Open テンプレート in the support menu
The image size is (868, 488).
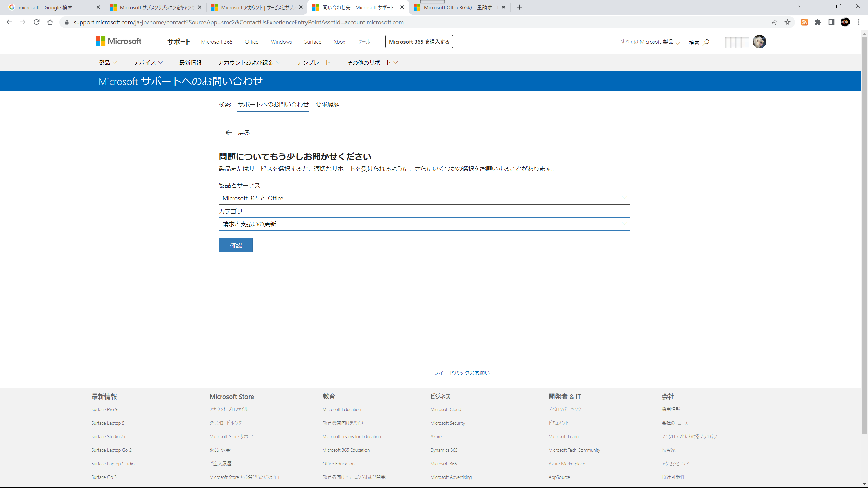point(313,62)
